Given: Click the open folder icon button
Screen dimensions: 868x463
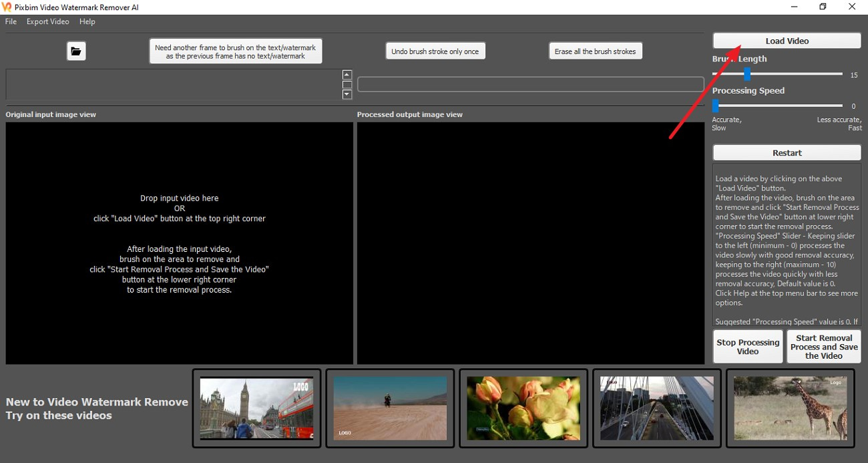Looking at the screenshot, I should (x=76, y=51).
